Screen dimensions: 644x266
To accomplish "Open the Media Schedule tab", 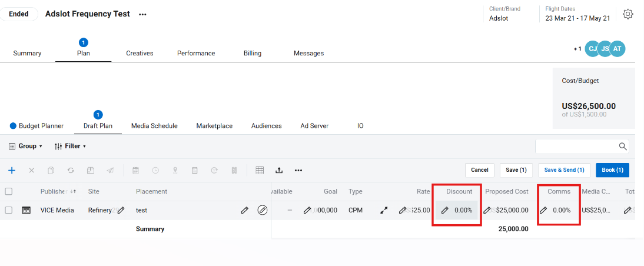I will point(154,126).
